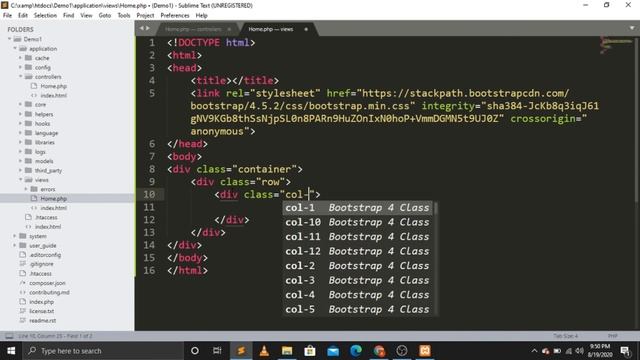Open the Project menu
The image size is (640, 360).
click(x=145, y=16)
